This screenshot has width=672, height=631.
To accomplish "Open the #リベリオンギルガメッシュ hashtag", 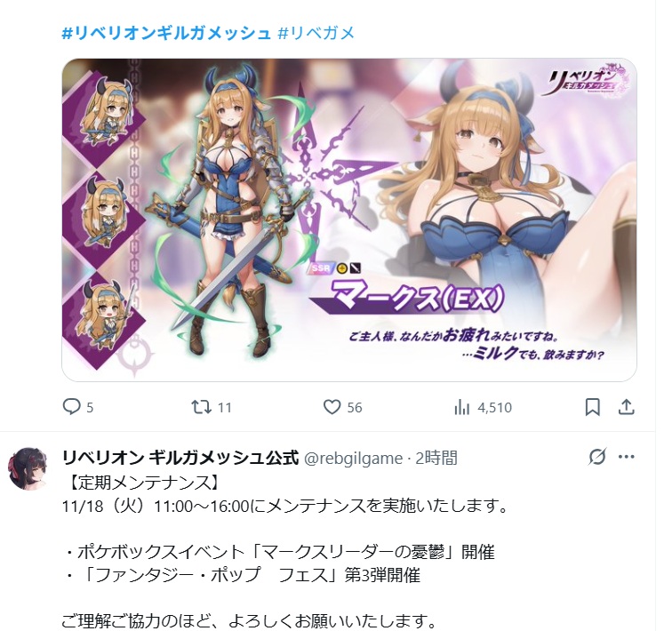I will [x=166, y=33].
